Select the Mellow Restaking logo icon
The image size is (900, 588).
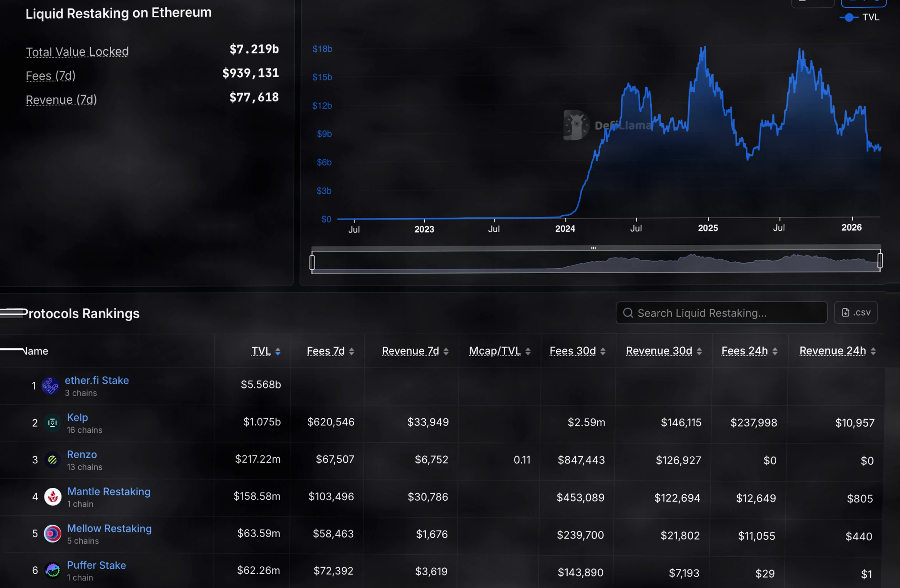click(53, 534)
